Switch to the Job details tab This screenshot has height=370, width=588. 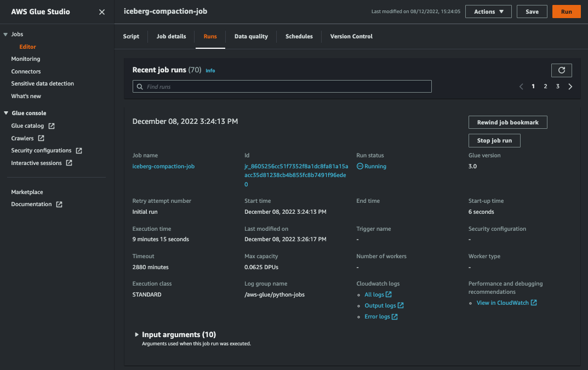click(x=171, y=36)
